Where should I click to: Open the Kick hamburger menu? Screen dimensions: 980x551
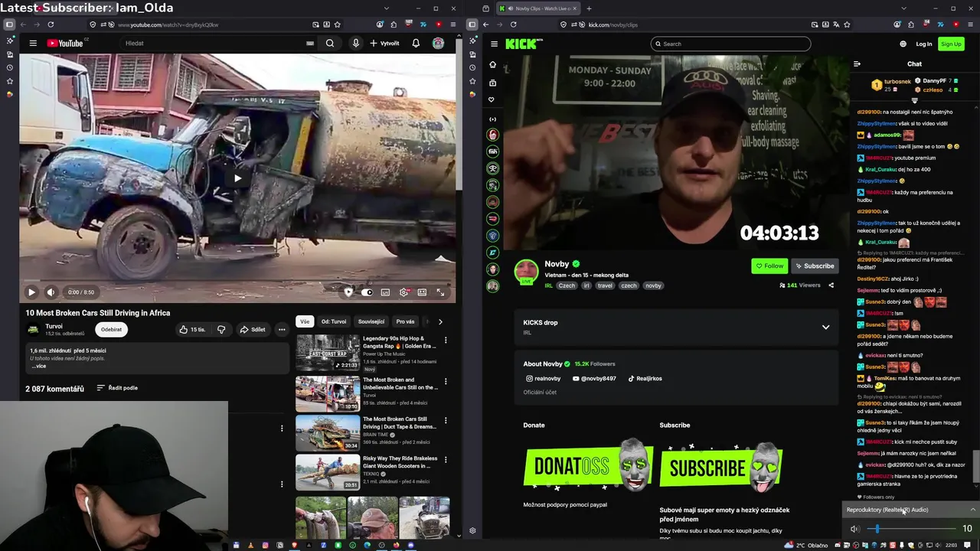click(494, 44)
